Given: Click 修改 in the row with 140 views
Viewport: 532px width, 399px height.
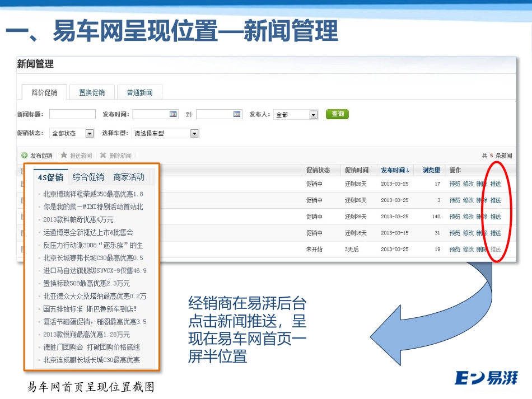Looking at the screenshot, I should [x=468, y=216].
